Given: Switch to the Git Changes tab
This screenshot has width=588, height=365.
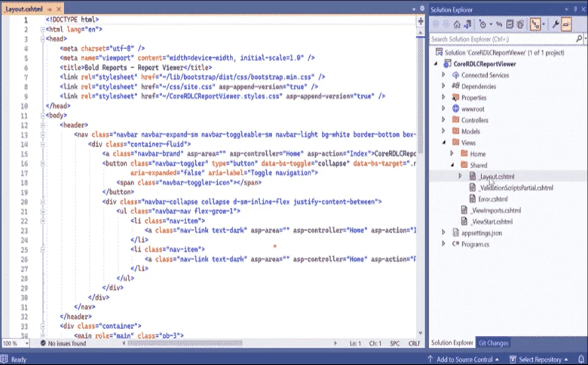Looking at the screenshot, I should [x=493, y=343].
